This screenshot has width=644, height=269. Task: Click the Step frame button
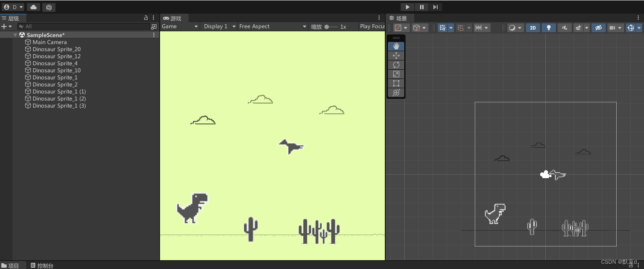pyautogui.click(x=436, y=7)
